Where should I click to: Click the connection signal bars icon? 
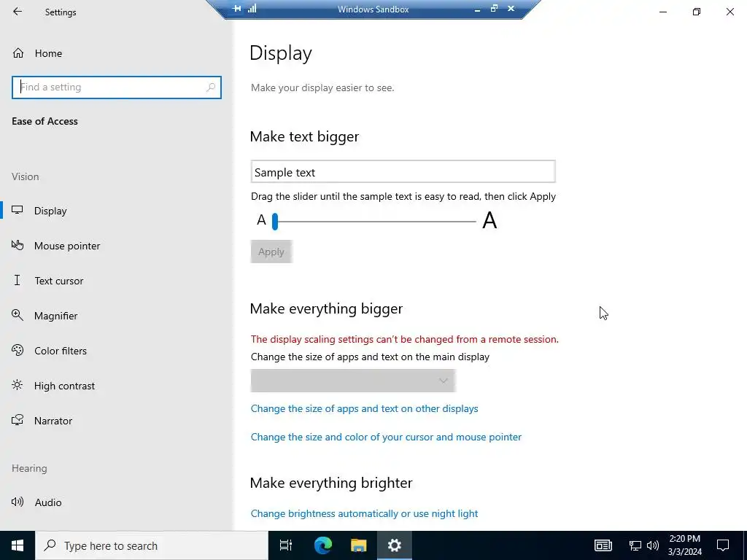[252, 9]
